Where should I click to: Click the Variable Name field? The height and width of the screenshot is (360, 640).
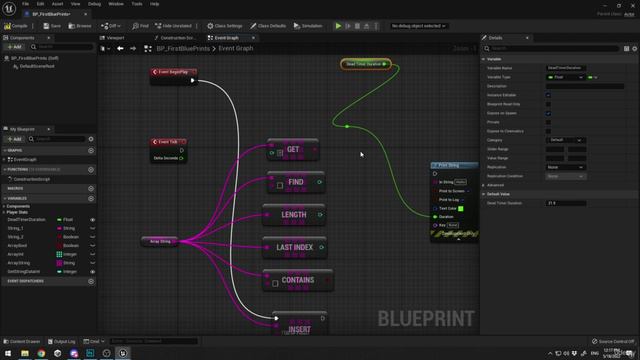click(566, 68)
